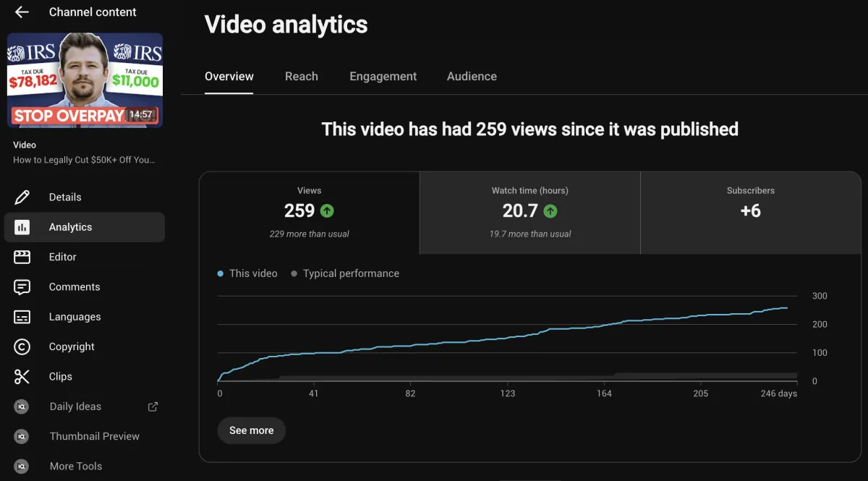Click the See more button
868x481 pixels.
point(251,430)
